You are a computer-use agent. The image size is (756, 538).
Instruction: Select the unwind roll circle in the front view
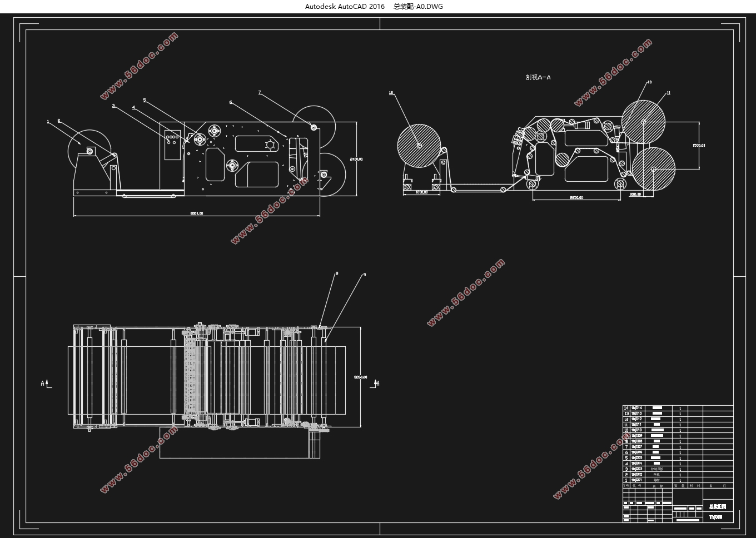[x=89, y=150]
